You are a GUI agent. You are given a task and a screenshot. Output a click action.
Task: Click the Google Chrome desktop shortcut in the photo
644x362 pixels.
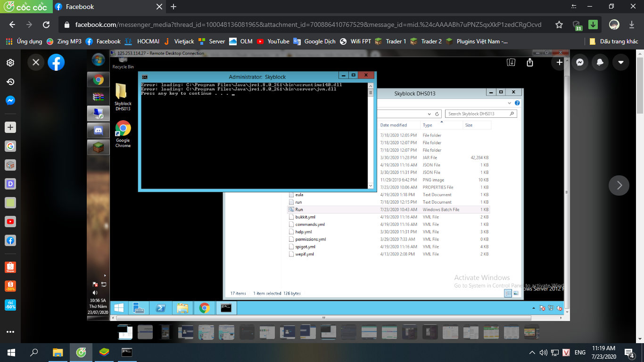click(x=123, y=134)
